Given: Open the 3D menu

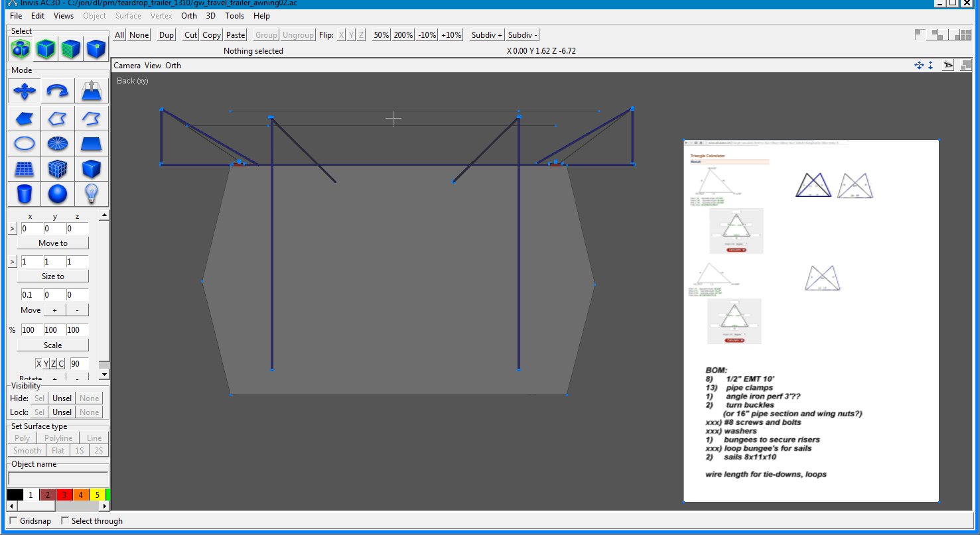Looking at the screenshot, I should click(210, 16).
